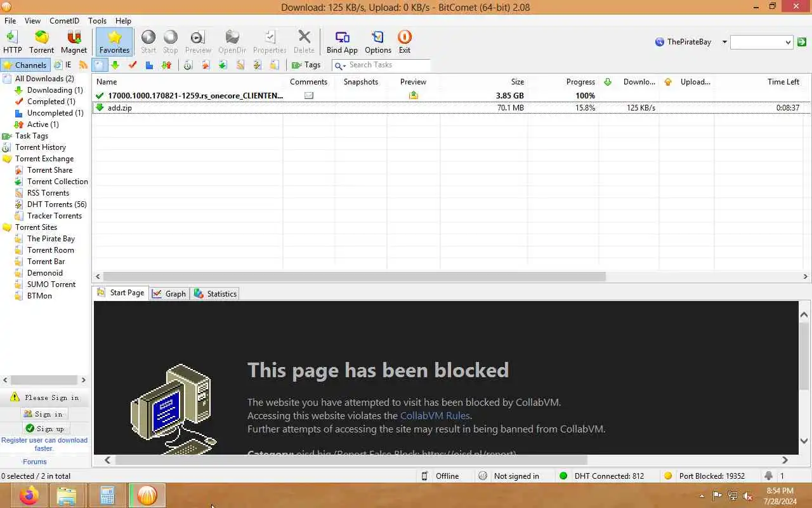Select the Channels sidebar tab
Screen dimensions: 812x508
click(x=25, y=65)
